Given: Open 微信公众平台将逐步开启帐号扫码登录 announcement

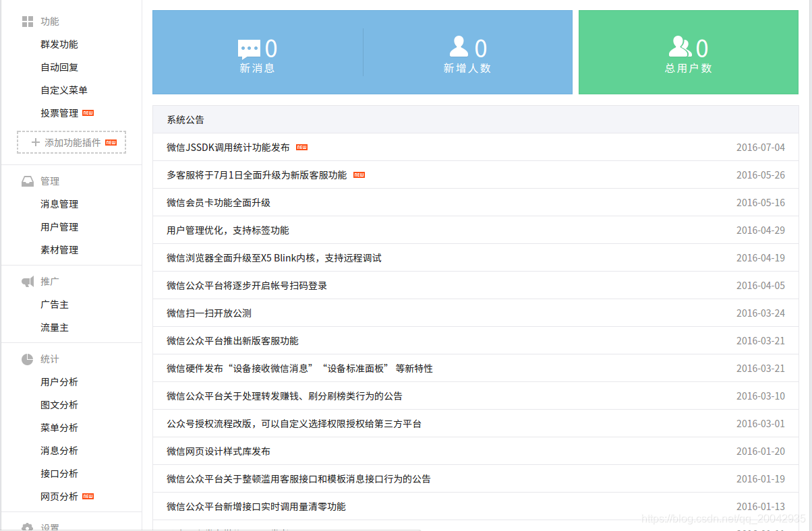Looking at the screenshot, I should tap(247, 286).
